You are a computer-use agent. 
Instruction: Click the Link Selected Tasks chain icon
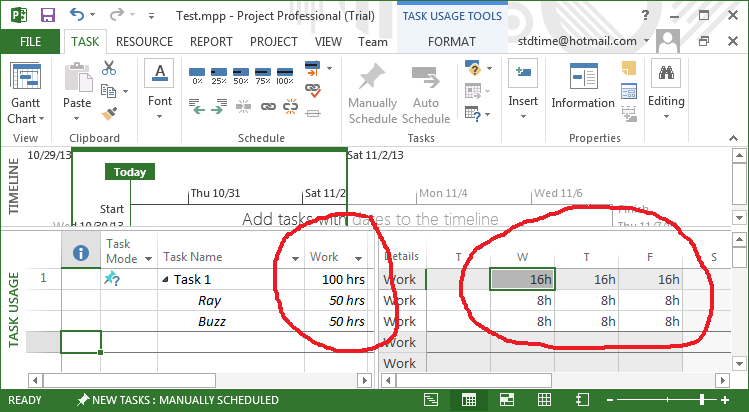268,106
